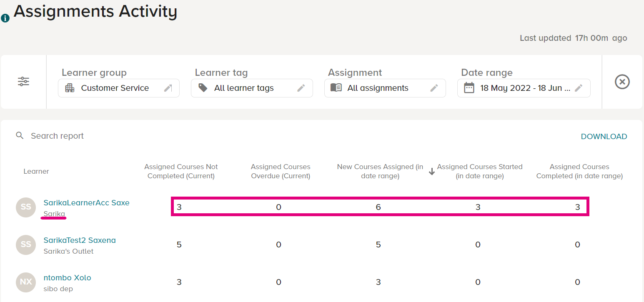
Task: Click the sort arrow beside Assigned Courses Started
Action: point(432,171)
